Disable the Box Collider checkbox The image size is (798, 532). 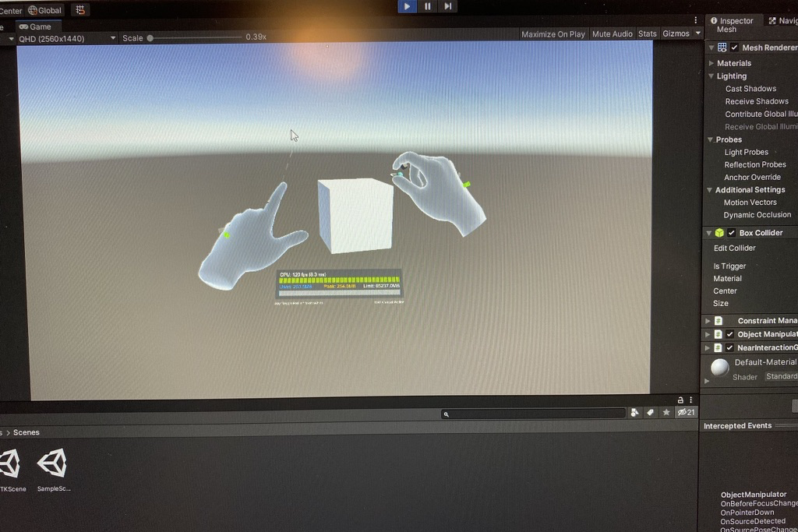(x=731, y=233)
